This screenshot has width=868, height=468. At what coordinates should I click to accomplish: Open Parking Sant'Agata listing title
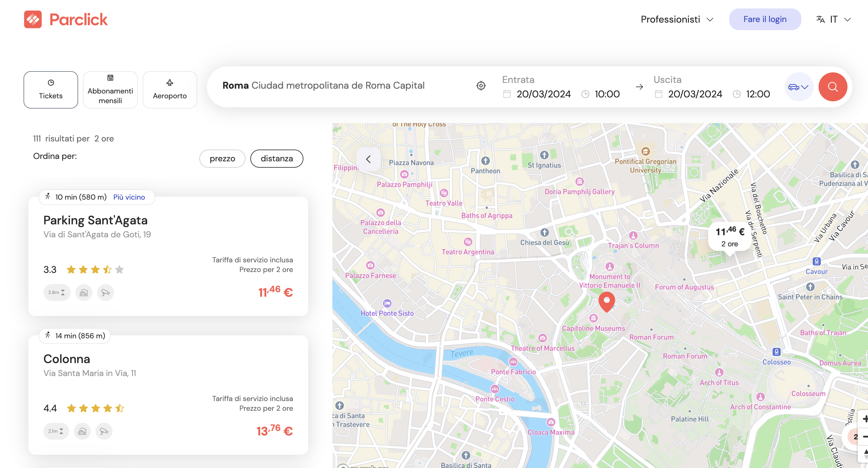[95, 220]
